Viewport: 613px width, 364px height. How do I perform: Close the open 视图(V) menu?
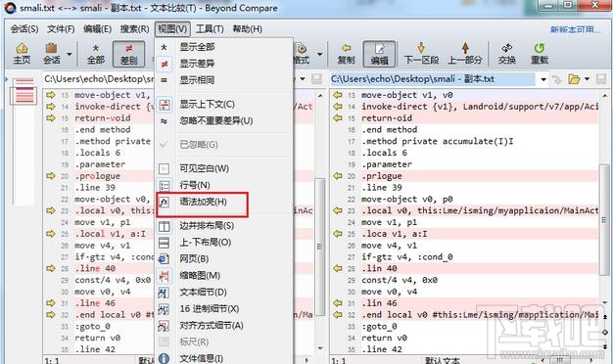[x=172, y=29]
